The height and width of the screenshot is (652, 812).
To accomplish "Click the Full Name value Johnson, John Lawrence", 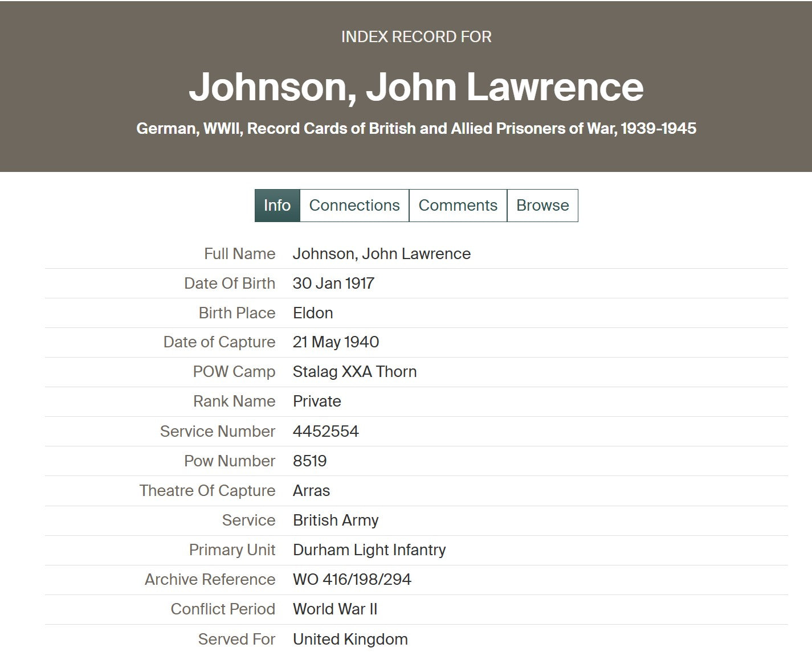I will pos(381,254).
